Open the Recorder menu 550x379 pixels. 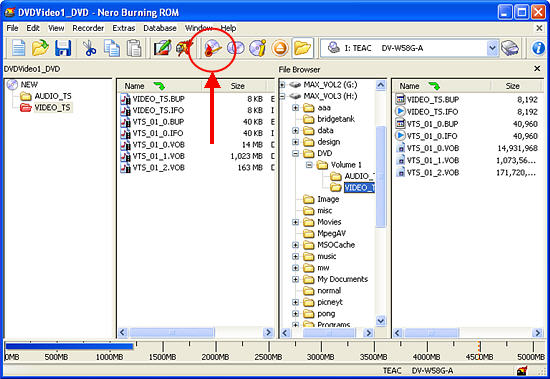88,28
